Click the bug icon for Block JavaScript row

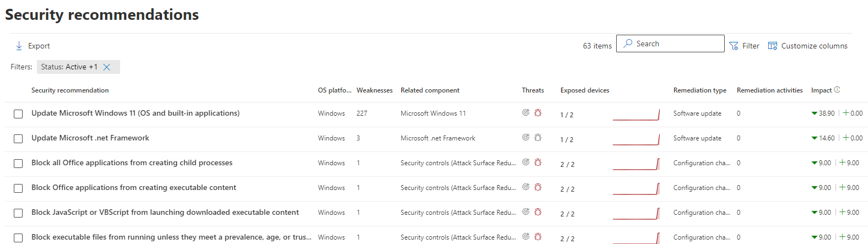(538, 212)
